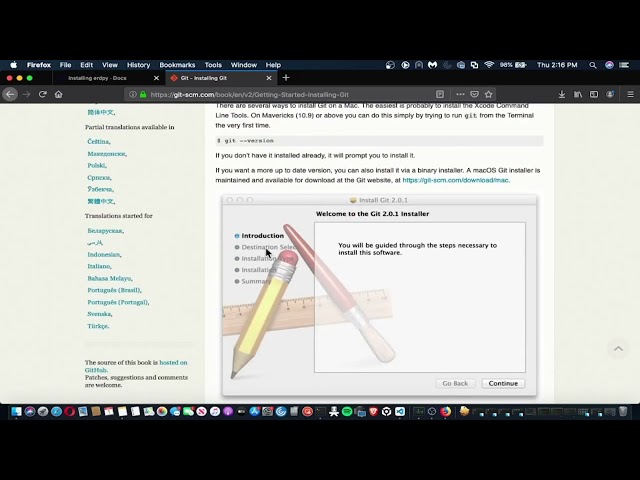Image resolution: width=640 pixels, height=480 pixels.
Task: Open the Македонски translation link
Action: coord(107,154)
